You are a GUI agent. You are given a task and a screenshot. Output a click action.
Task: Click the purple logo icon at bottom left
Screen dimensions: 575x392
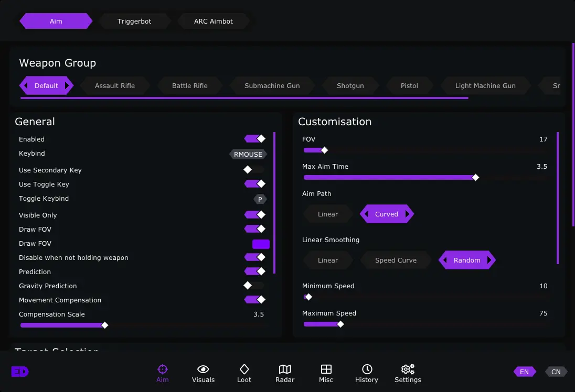[20, 372]
